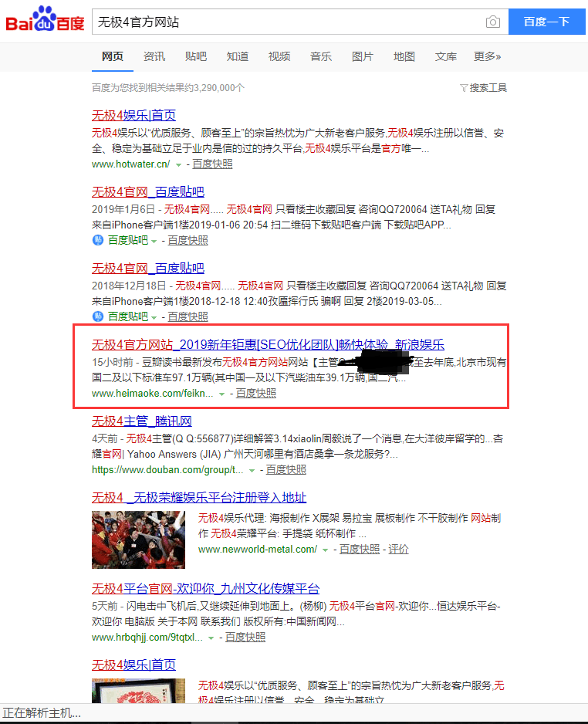
Task: Click the 百度一下 search button
Action: (x=546, y=22)
